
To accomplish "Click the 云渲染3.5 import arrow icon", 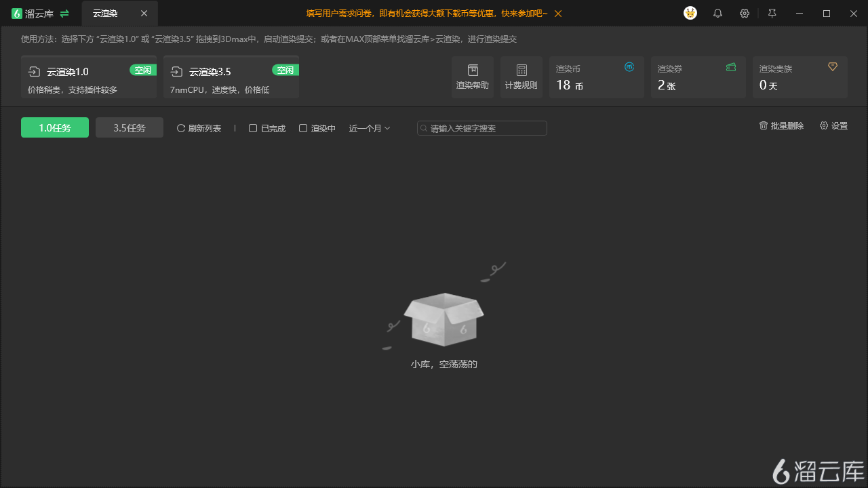I will pyautogui.click(x=177, y=71).
